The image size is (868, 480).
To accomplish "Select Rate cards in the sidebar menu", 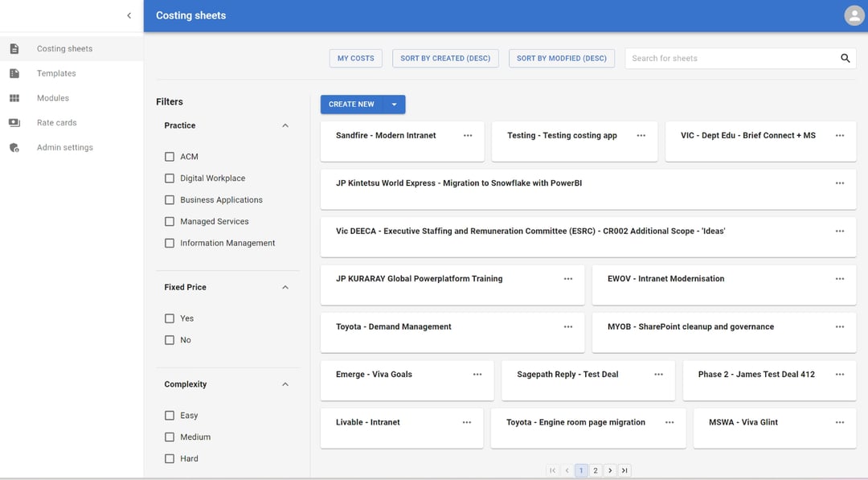I will 56,122.
